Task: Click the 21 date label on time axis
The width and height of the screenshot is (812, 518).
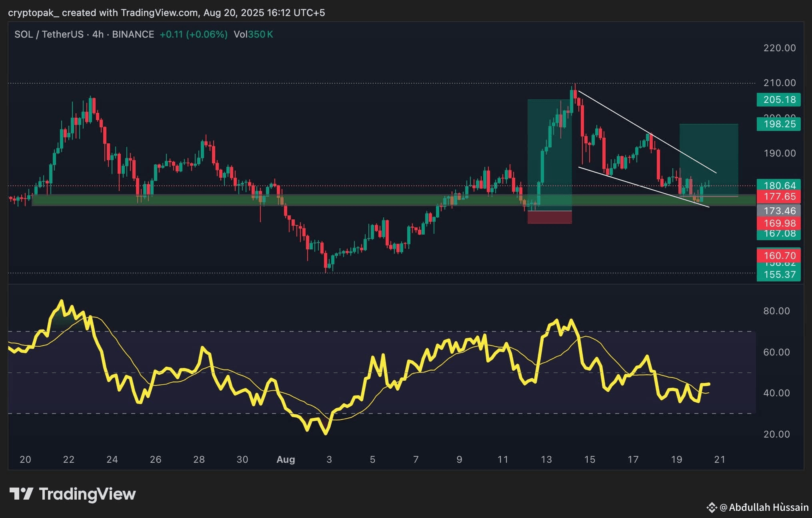Action: (720, 460)
